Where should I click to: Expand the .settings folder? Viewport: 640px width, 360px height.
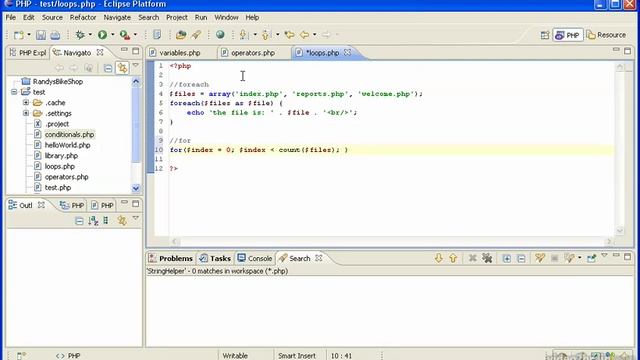pyautogui.click(x=26, y=113)
